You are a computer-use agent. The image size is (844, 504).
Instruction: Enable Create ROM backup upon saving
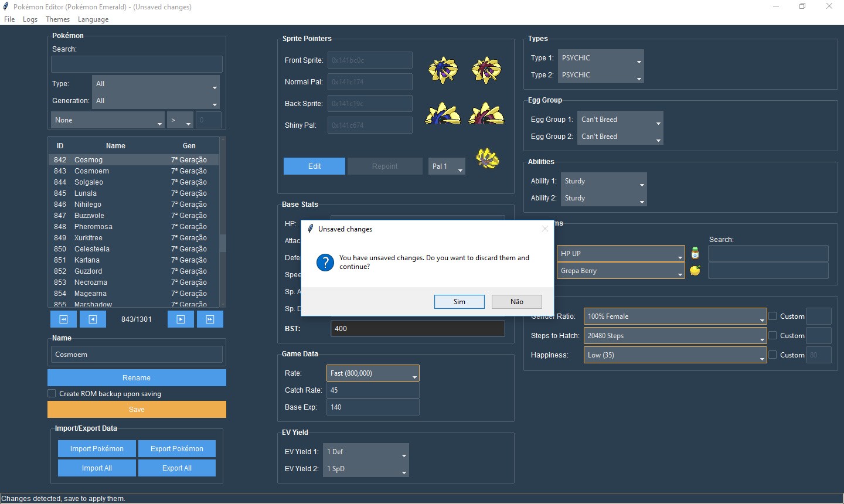click(x=52, y=394)
